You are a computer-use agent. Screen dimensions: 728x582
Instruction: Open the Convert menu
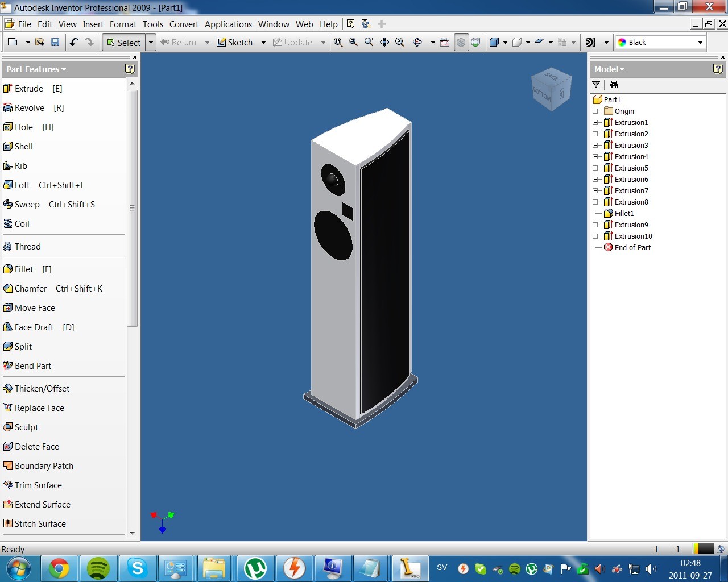click(x=184, y=24)
